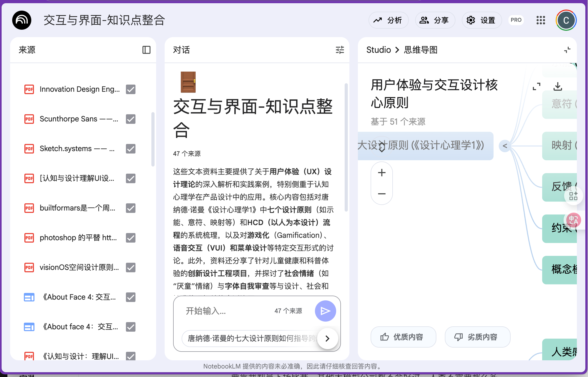Expand mind map to fullscreen
Viewport: 588px width, 377px height.
[536, 86]
